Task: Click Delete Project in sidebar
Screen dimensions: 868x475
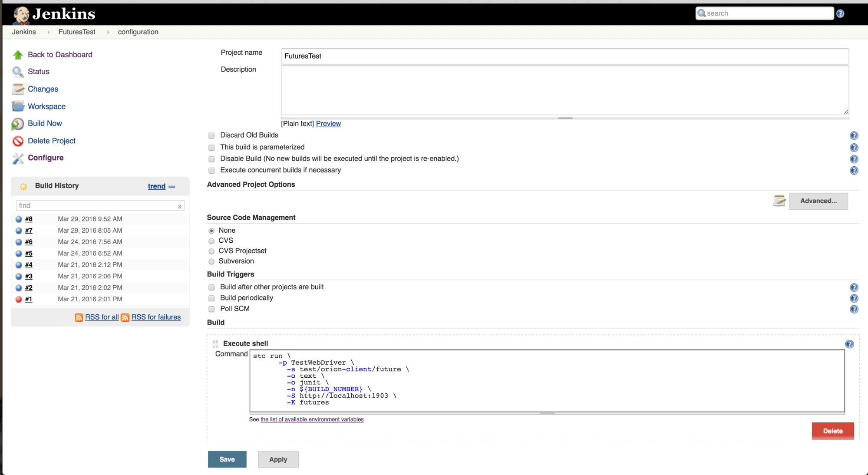Action: click(x=52, y=141)
